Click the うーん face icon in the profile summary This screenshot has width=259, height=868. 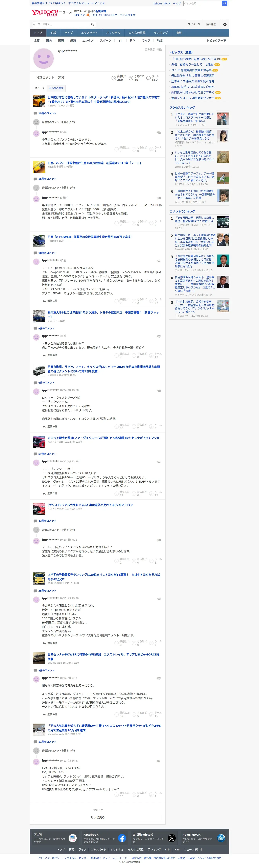point(148,78)
